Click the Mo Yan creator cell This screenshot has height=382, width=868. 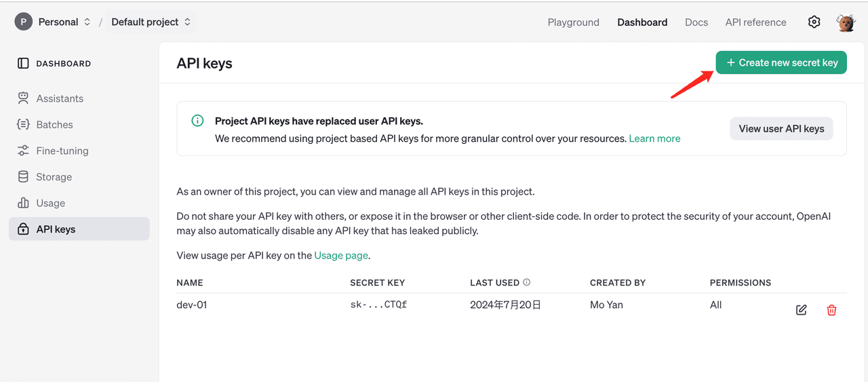606,305
